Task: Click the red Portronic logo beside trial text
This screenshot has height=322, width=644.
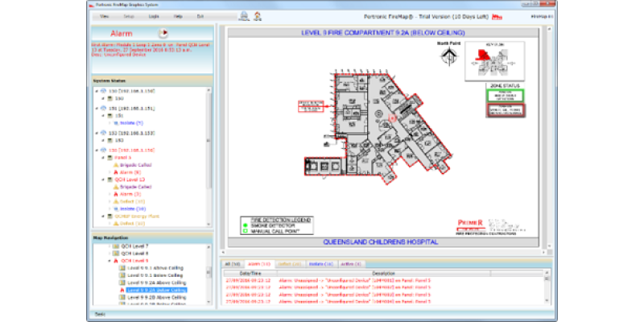Action: pyautogui.click(x=497, y=17)
